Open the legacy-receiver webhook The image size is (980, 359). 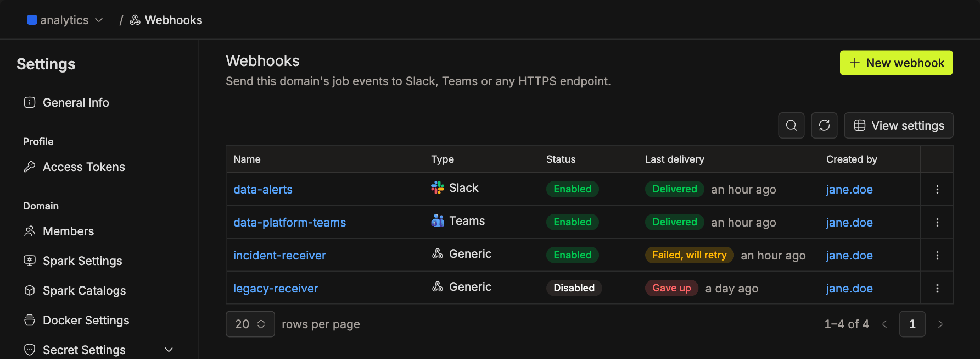point(276,288)
